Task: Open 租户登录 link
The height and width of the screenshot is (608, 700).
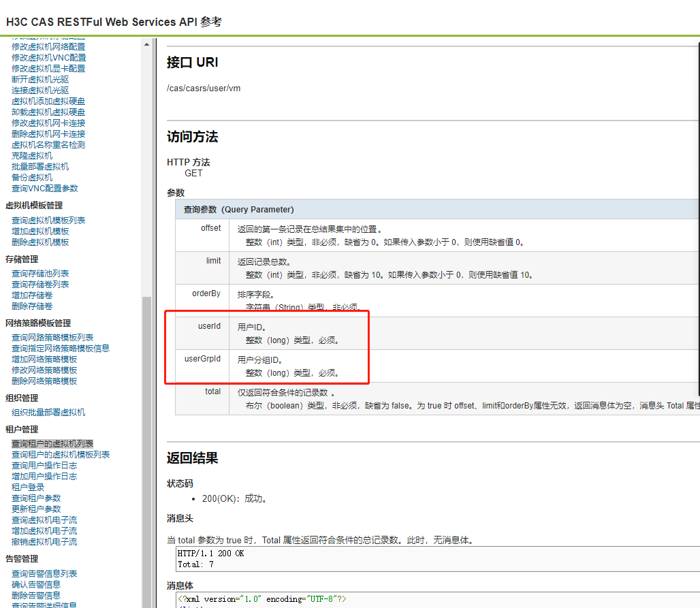Action: click(x=28, y=487)
